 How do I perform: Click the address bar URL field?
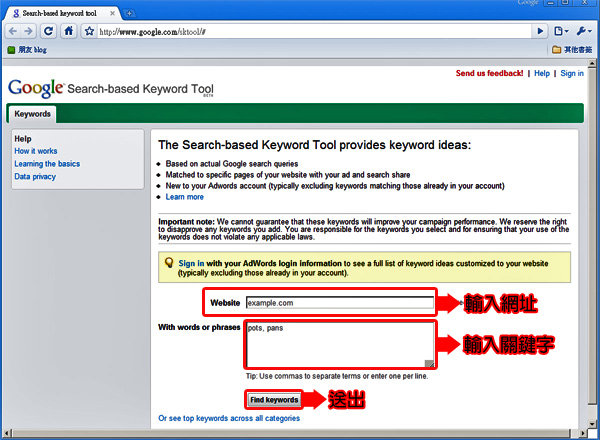tap(314, 31)
